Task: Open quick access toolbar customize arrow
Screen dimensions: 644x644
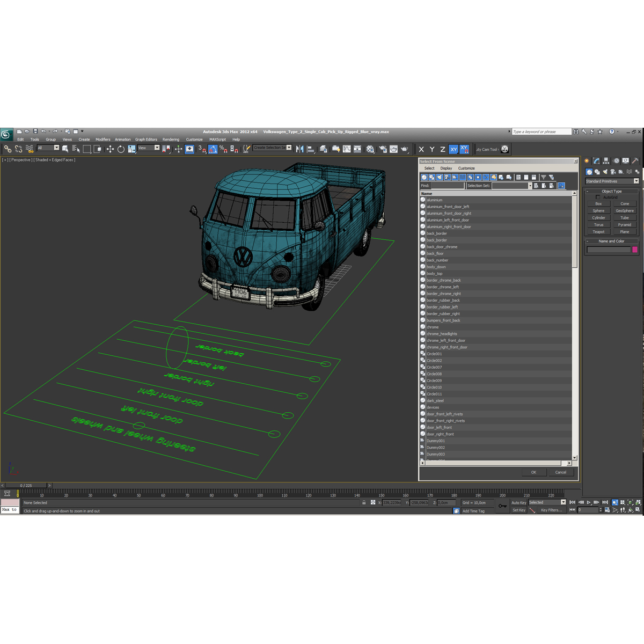Action: point(82,131)
